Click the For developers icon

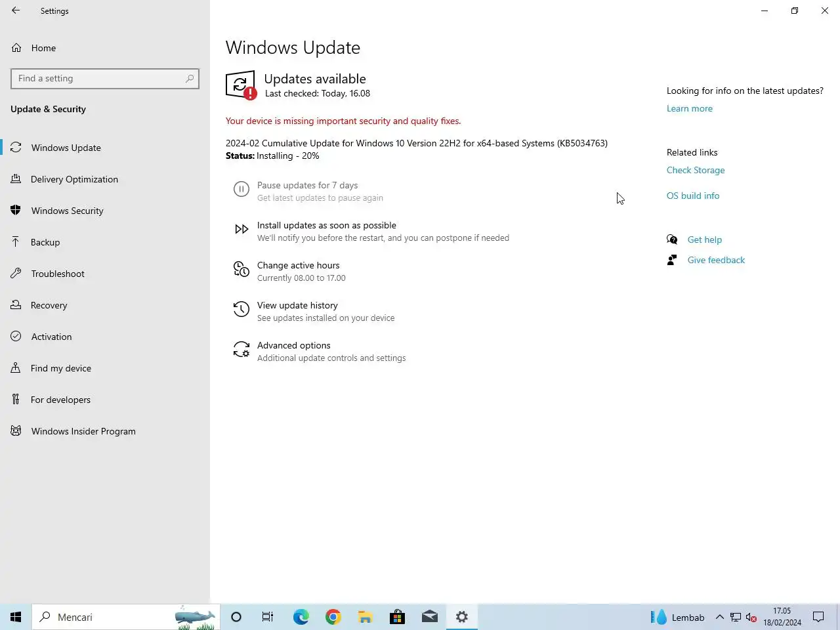pos(16,400)
